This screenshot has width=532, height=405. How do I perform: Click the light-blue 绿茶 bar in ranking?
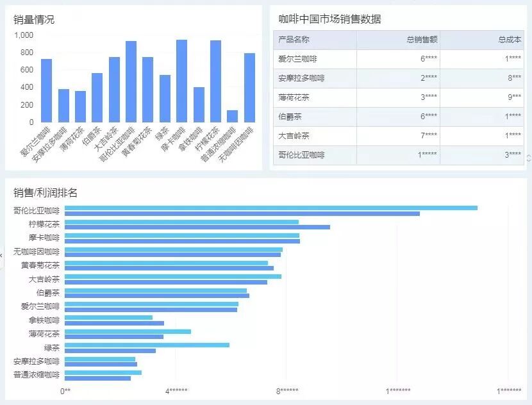coord(147,345)
